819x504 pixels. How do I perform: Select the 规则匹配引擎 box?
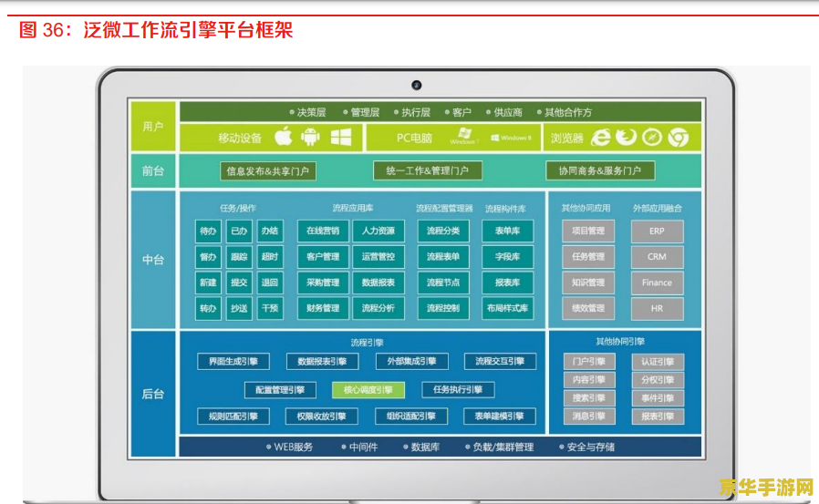click(233, 417)
